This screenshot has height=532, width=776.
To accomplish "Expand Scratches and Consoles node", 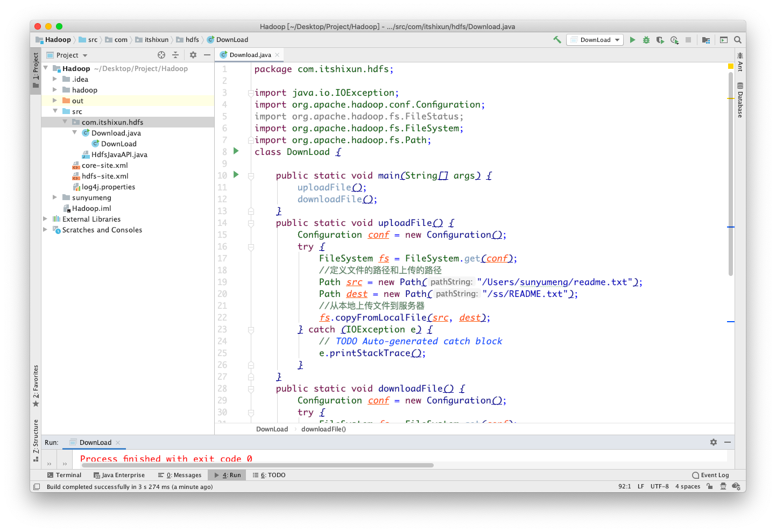I will pyautogui.click(x=45, y=230).
